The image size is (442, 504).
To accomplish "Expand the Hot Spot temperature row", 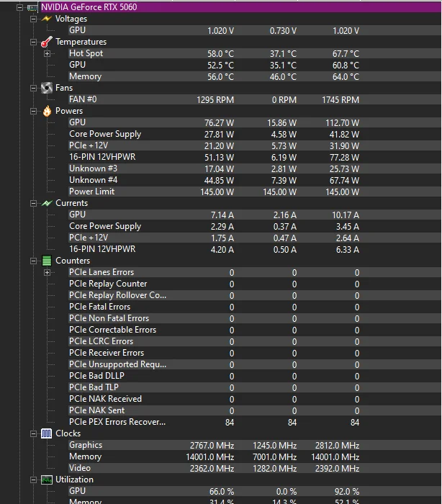I will click(x=48, y=54).
